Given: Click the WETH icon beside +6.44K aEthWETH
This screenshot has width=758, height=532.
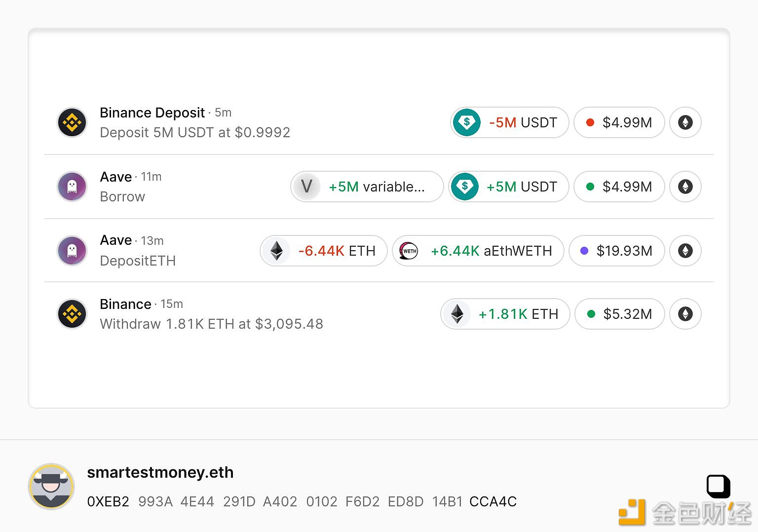Looking at the screenshot, I should (409, 251).
